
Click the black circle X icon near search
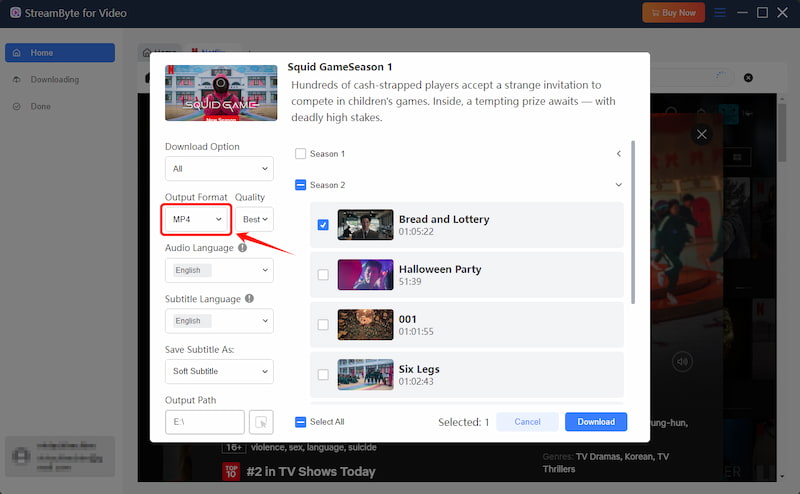tap(748, 78)
